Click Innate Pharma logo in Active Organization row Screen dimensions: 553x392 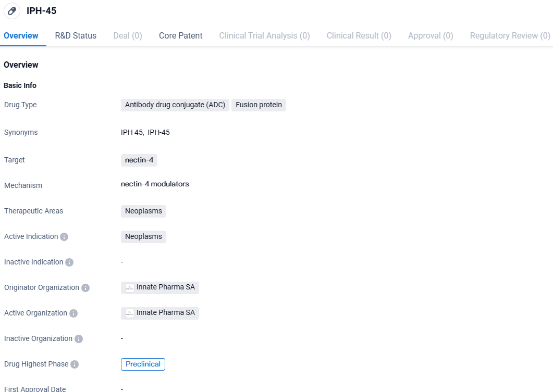pyautogui.click(x=130, y=313)
